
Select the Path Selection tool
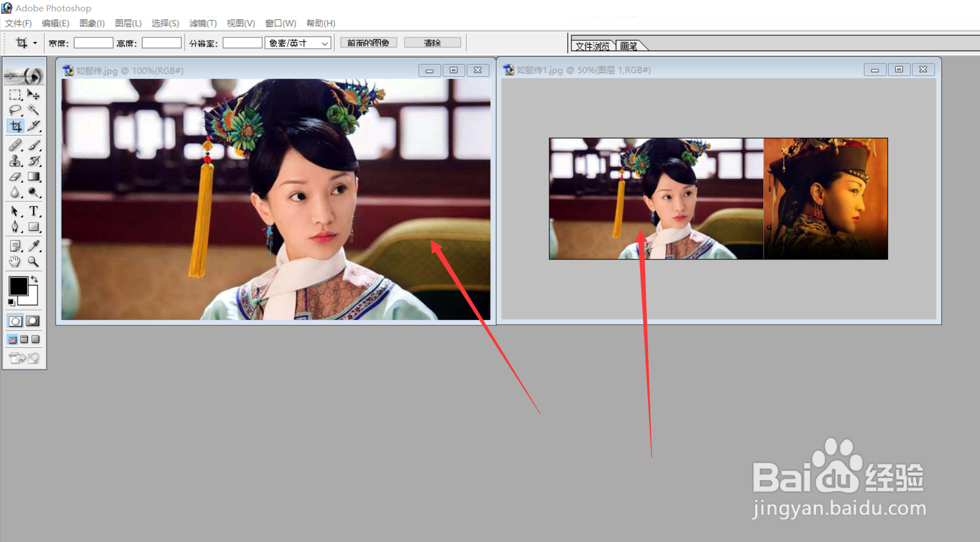15,212
